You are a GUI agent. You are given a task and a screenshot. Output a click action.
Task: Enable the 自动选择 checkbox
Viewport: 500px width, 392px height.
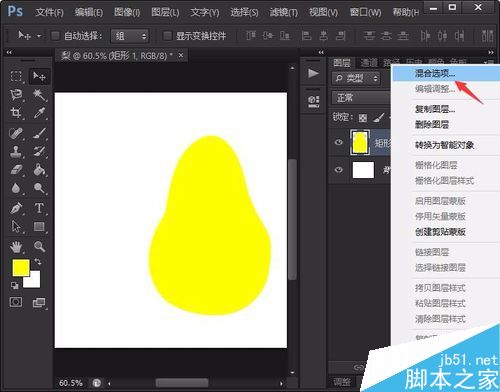55,36
